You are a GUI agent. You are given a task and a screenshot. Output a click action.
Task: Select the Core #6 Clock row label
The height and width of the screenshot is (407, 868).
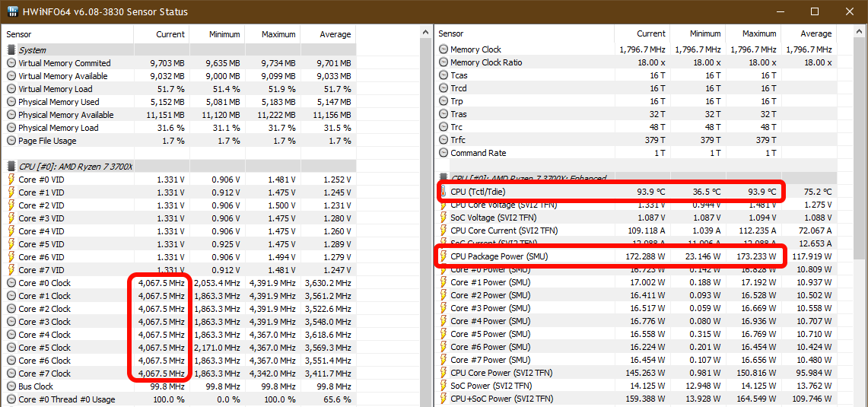click(x=44, y=361)
